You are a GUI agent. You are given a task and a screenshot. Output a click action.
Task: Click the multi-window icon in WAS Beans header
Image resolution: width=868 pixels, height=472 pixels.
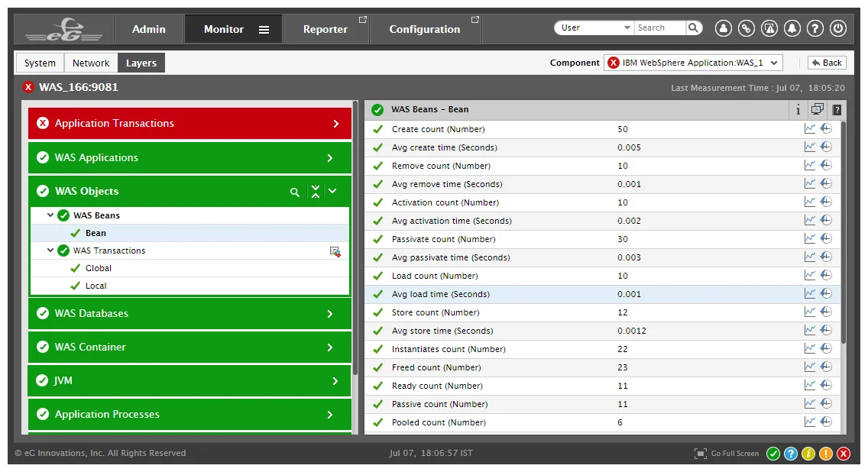click(x=817, y=109)
